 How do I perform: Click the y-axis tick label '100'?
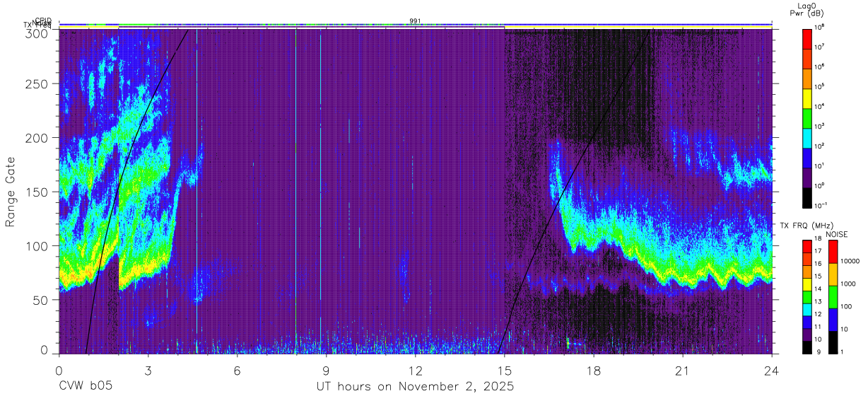click(38, 246)
